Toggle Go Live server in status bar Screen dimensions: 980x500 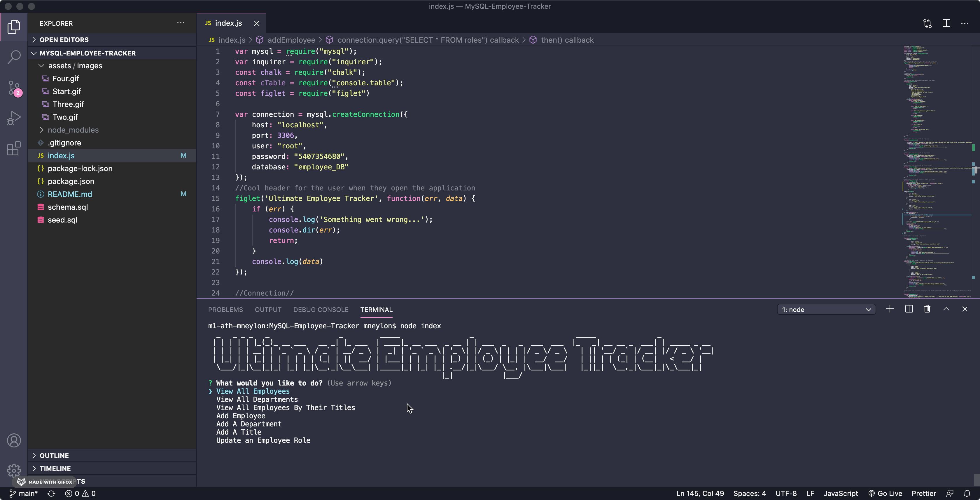pos(885,494)
